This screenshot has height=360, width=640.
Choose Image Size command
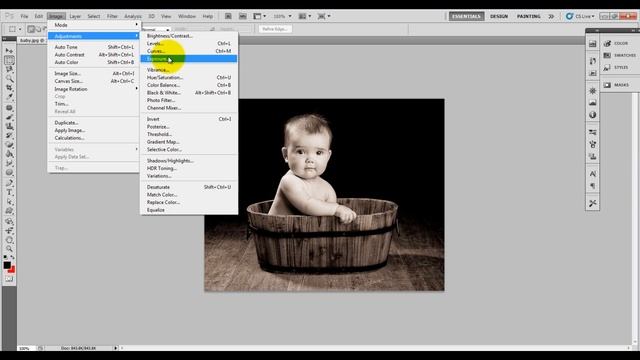pyautogui.click(x=93, y=73)
